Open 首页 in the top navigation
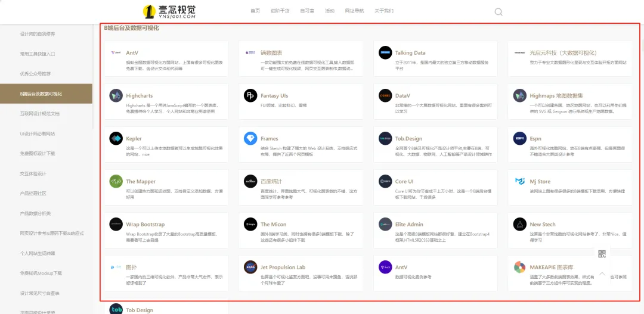This screenshot has width=644, height=314. pos(255,11)
